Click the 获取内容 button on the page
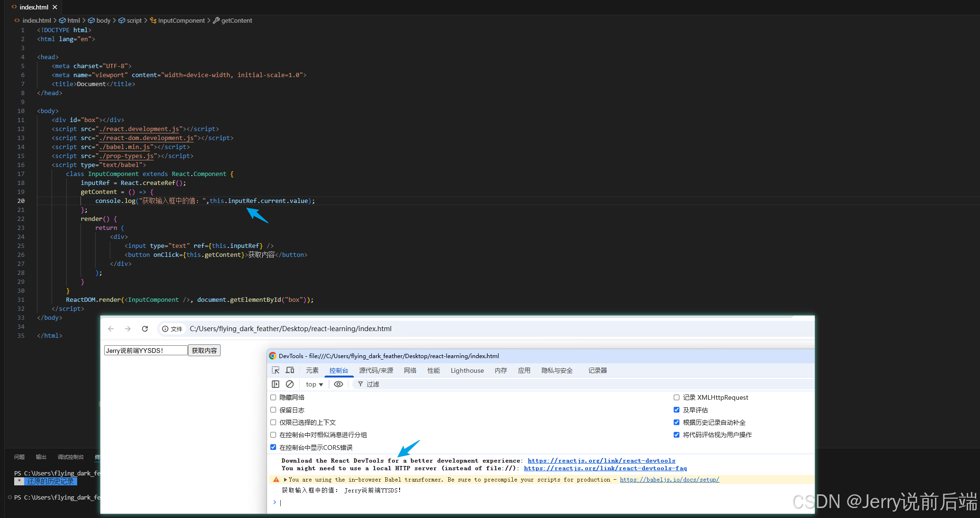The height and width of the screenshot is (518, 980). pyautogui.click(x=204, y=351)
